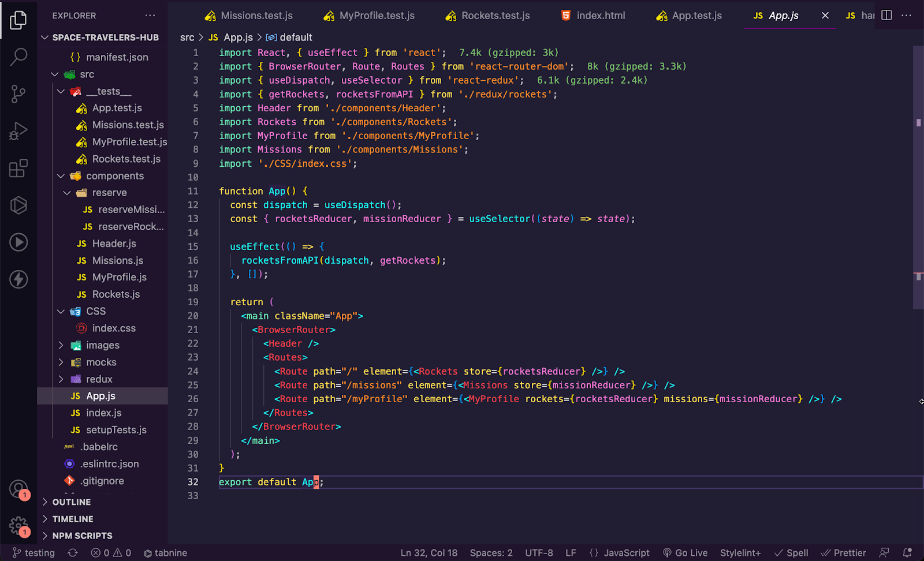Click the split editor icon in tab bar

coord(886,16)
